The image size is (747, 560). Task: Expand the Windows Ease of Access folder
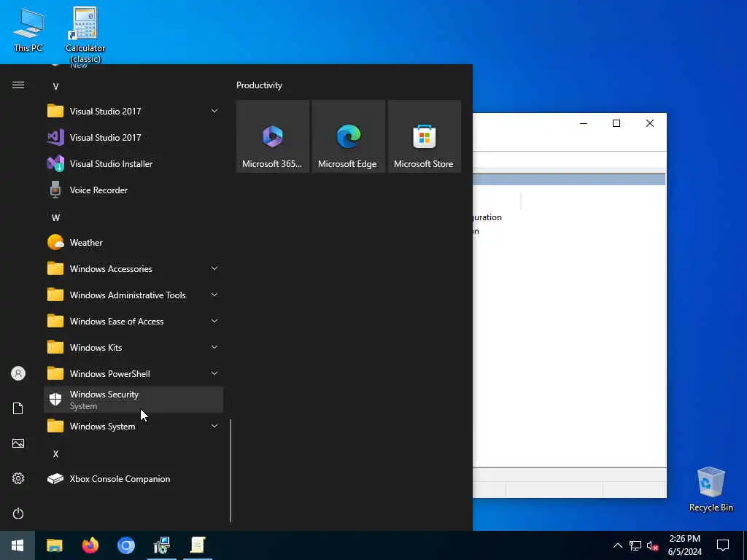(133, 322)
